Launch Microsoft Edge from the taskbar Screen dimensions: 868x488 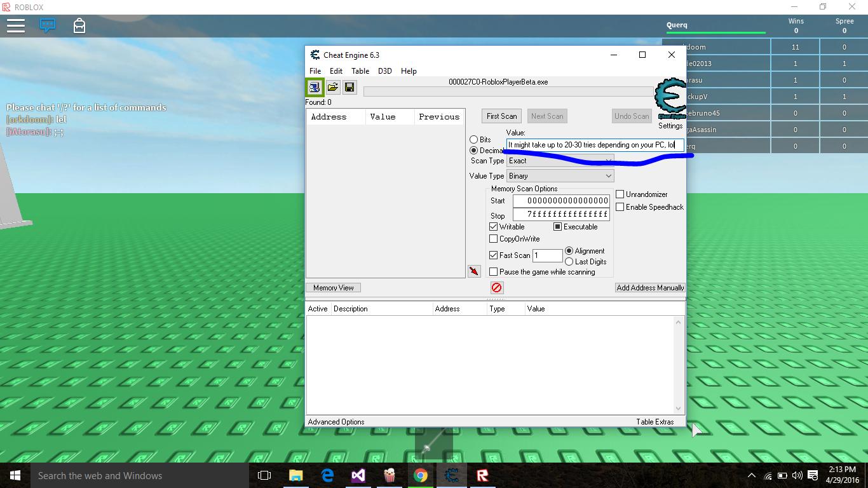(x=327, y=475)
